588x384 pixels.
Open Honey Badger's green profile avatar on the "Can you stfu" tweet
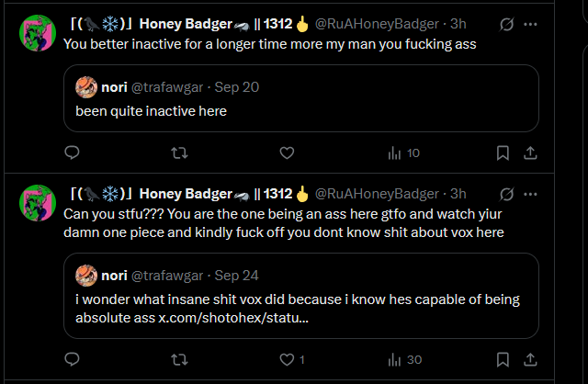coord(37,203)
